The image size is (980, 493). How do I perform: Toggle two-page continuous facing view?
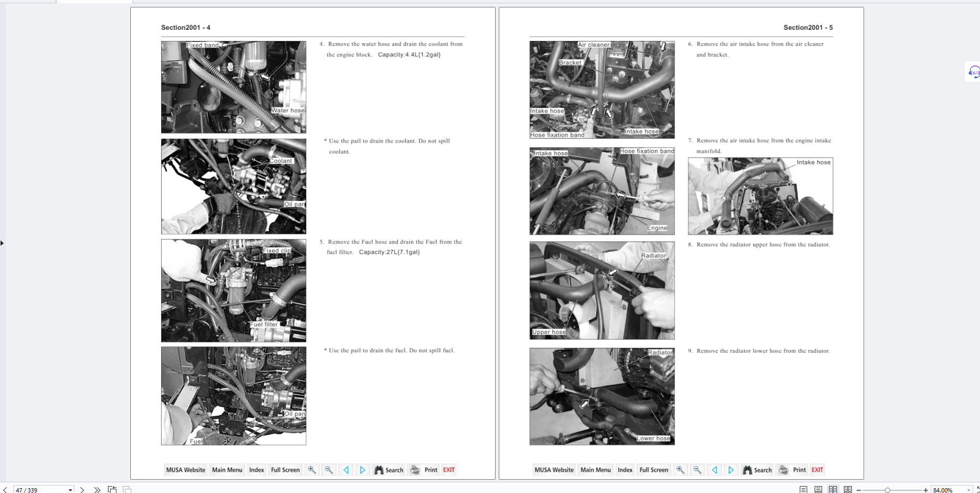848,489
